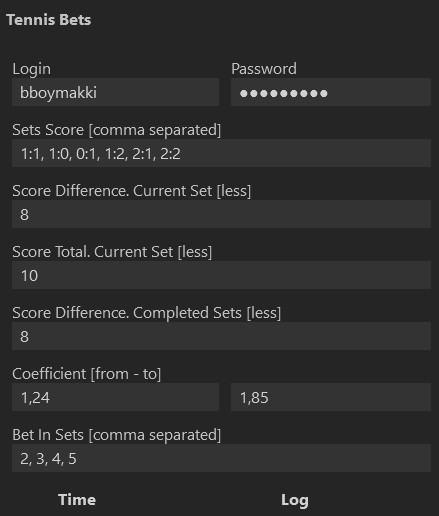Click the Bet In Sets label
Image resolution: width=439 pixels, height=516 pixels.
tap(117, 435)
